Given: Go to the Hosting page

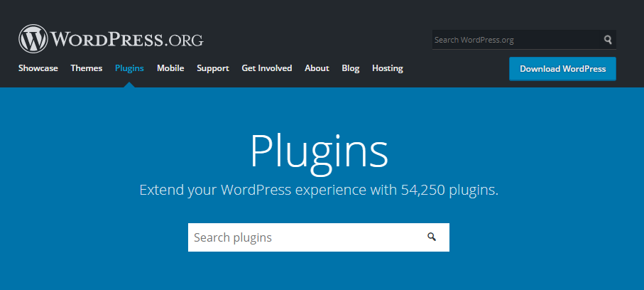Looking at the screenshot, I should [x=387, y=68].
